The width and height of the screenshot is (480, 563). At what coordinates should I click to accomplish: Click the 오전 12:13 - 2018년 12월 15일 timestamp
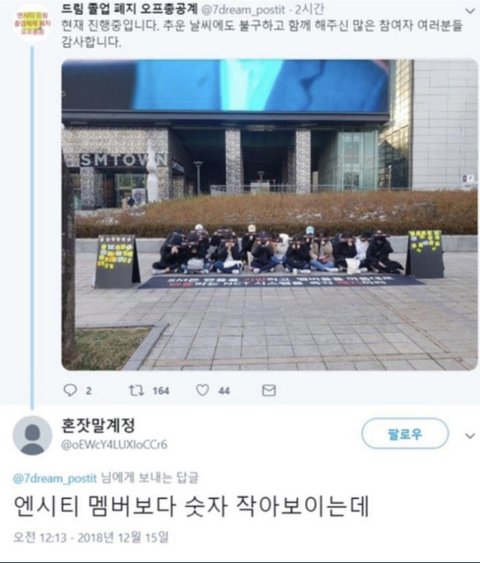pos(91,538)
